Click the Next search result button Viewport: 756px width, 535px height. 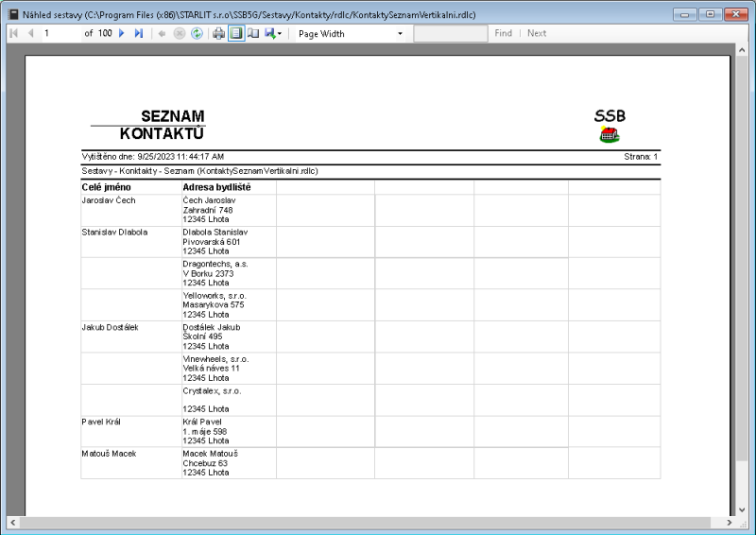537,33
